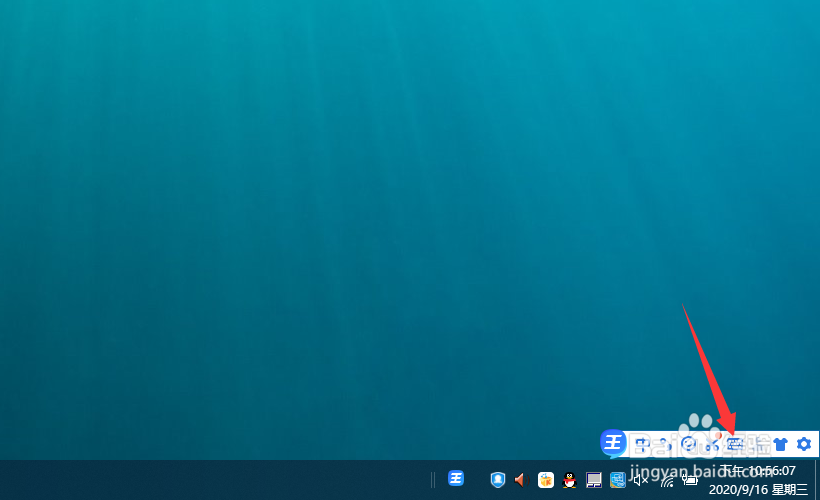Click the input method logo on the floating bar
Screen dimensions: 820x500
click(613, 444)
